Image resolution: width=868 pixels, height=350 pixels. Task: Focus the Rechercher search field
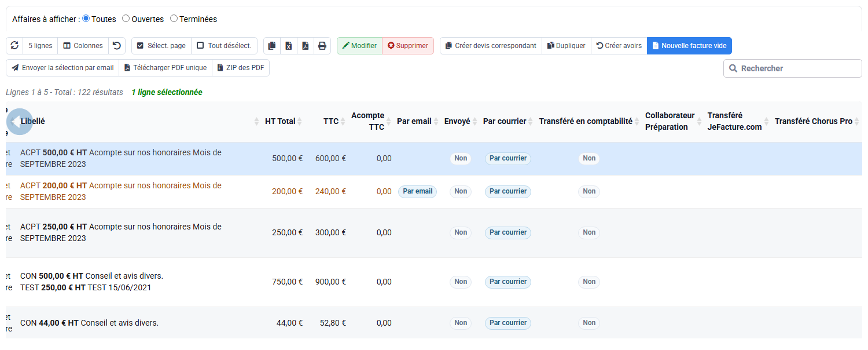click(x=793, y=68)
